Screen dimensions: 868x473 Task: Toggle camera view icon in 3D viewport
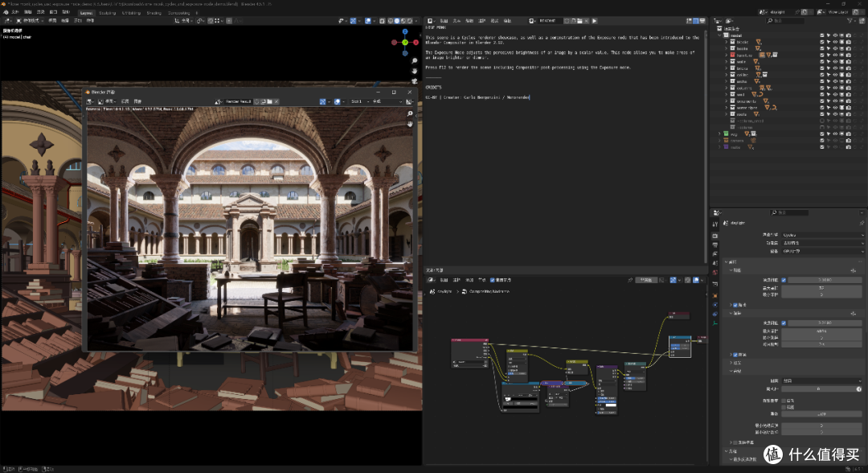pos(415,81)
